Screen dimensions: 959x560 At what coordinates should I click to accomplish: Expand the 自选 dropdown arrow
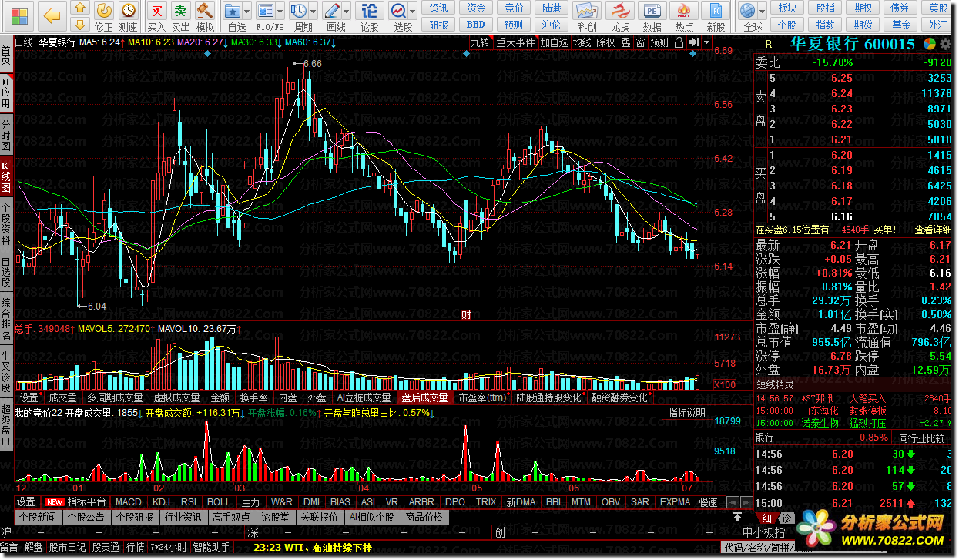pyautogui.click(x=246, y=12)
